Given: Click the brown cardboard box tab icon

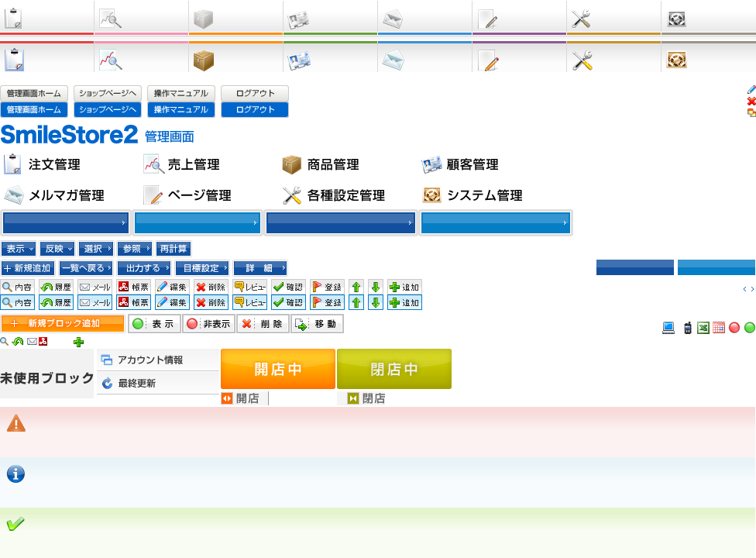Looking at the screenshot, I should point(204,60).
